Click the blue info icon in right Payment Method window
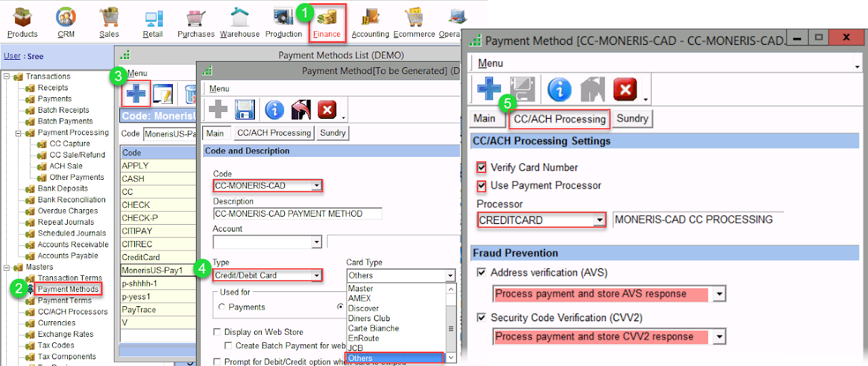This screenshot has width=868, height=366. pyautogui.click(x=559, y=89)
